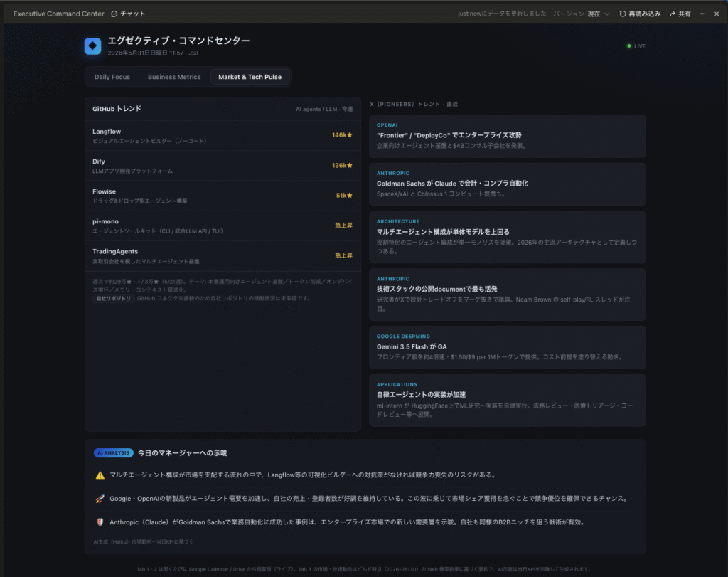
Task: Click the Flowise 51k star icon
Action: (350, 196)
